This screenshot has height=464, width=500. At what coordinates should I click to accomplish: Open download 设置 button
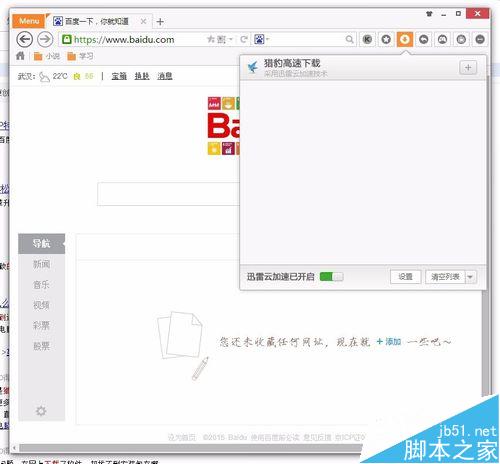405,277
